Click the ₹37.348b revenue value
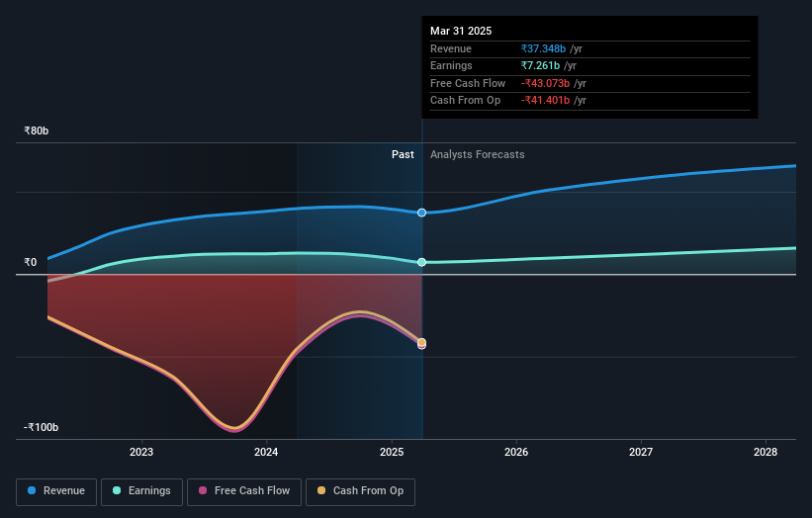 pos(543,48)
